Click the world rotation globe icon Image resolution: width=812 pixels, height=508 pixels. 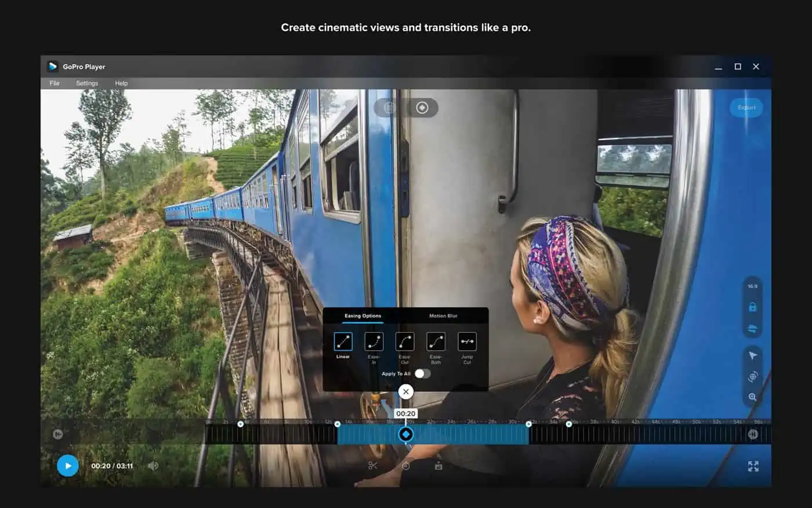752,377
